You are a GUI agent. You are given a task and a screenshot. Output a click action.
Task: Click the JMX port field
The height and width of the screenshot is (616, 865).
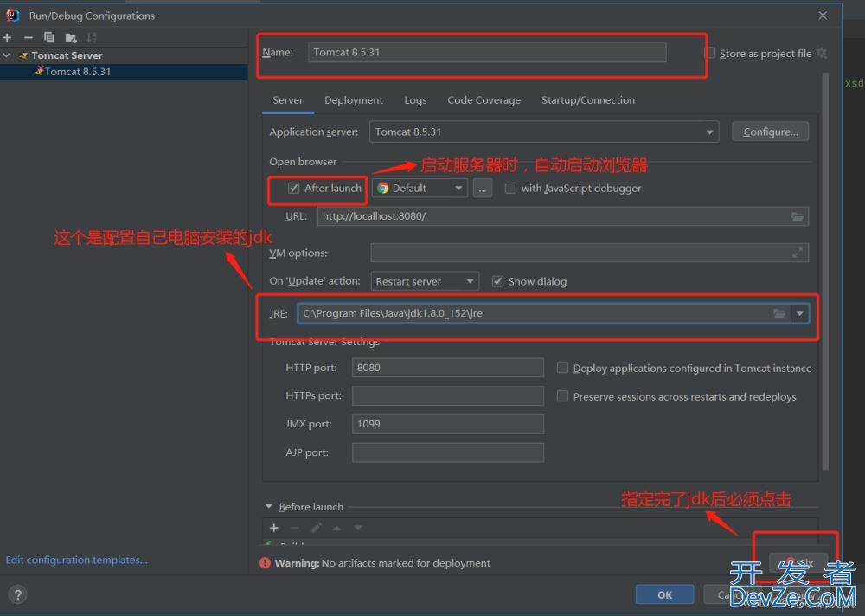pyautogui.click(x=447, y=424)
